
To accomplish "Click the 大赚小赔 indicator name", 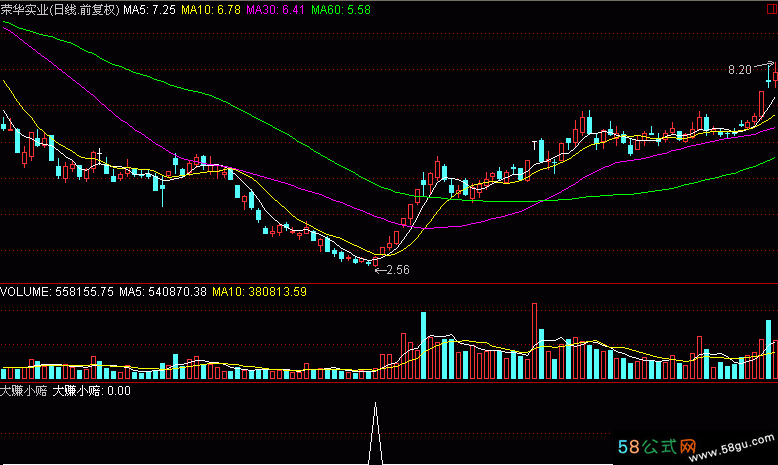I will [23, 391].
